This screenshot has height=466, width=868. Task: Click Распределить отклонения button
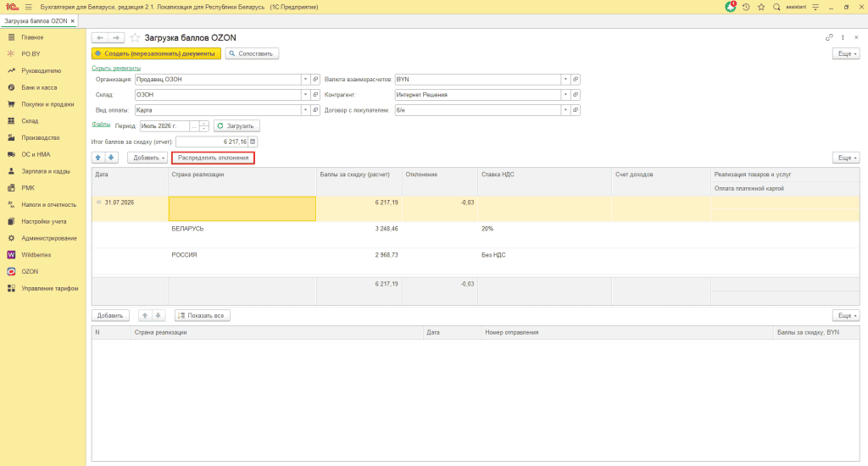click(x=213, y=158)
